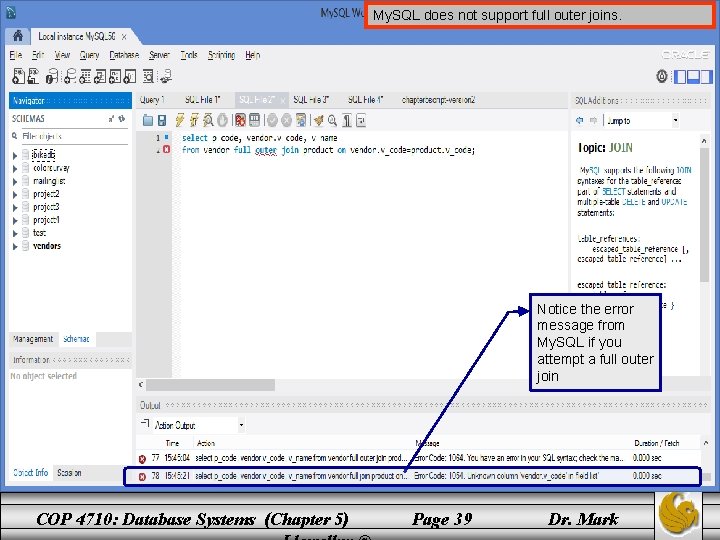The width and height of the screenshot is (720, 540).
Task: Execute statement under cursor lightning icon
Action: (194, 120)
